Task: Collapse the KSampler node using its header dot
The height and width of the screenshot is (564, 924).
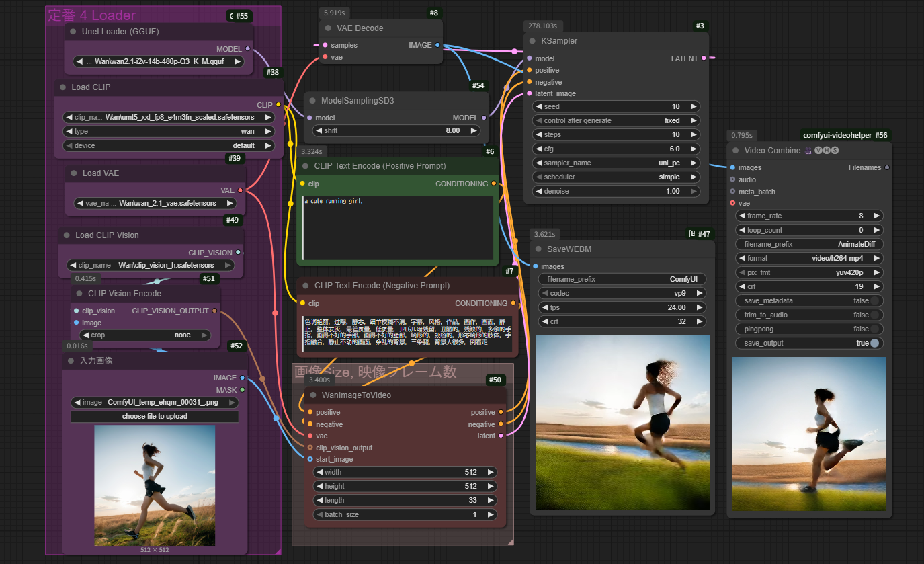Action: coord(533,41)
